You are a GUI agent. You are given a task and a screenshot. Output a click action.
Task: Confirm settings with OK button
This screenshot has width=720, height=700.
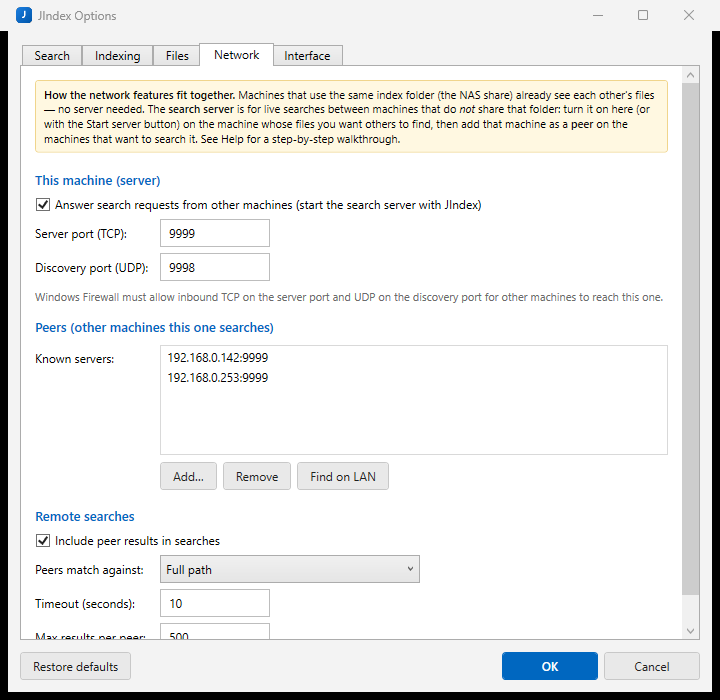click(x=550, y=666)
